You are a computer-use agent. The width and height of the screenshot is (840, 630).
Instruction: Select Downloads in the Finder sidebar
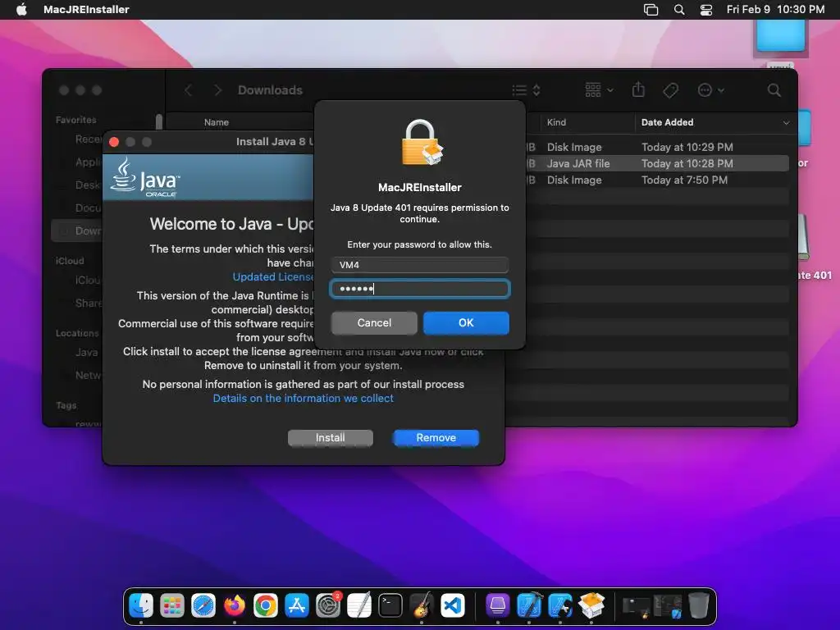78,231
